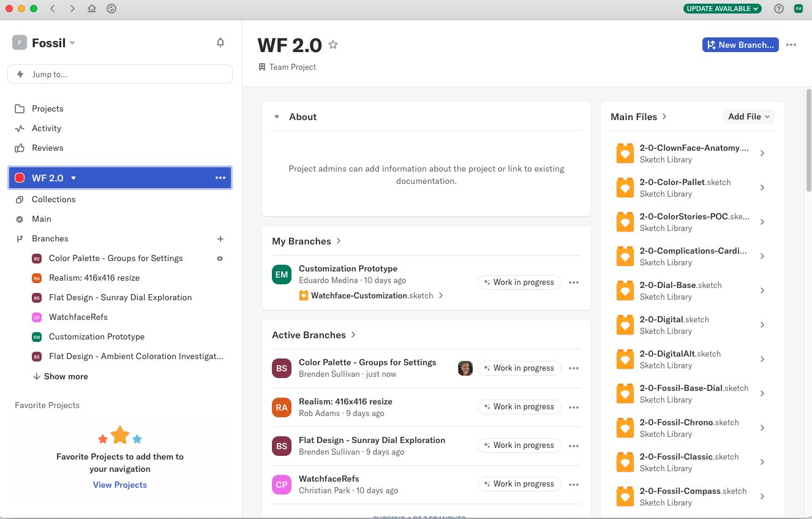Click collaborator photo on Color Palette branch

465,368
